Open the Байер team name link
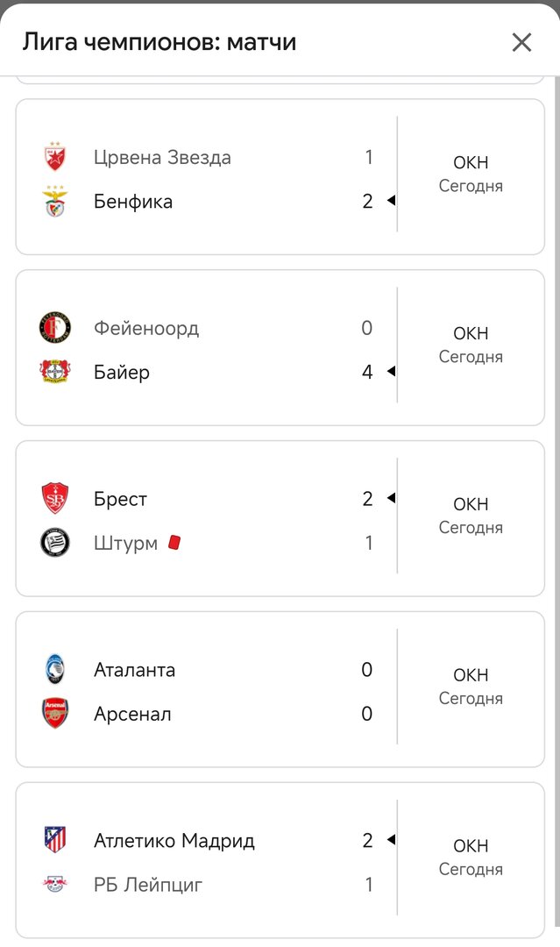Viewport: 560px width, 947px height. [x=122, y=372]
